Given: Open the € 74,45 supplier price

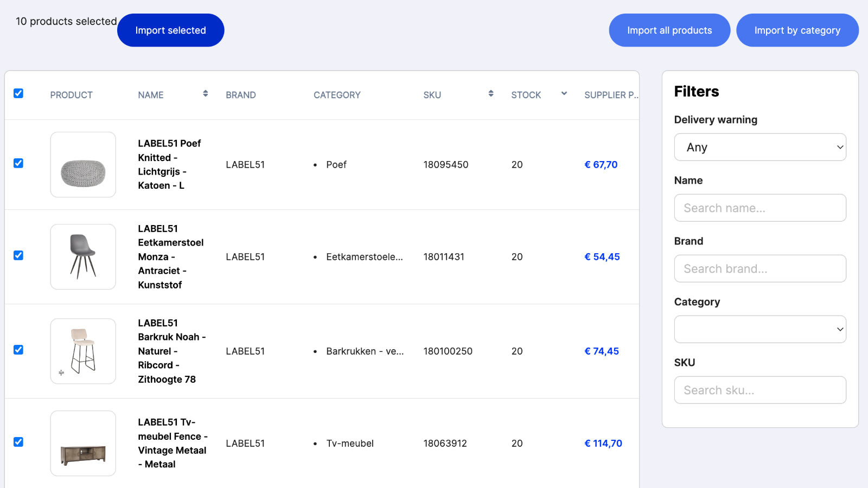Looking at the screenshot, I should pyautogui.click(x=602, y=351).
